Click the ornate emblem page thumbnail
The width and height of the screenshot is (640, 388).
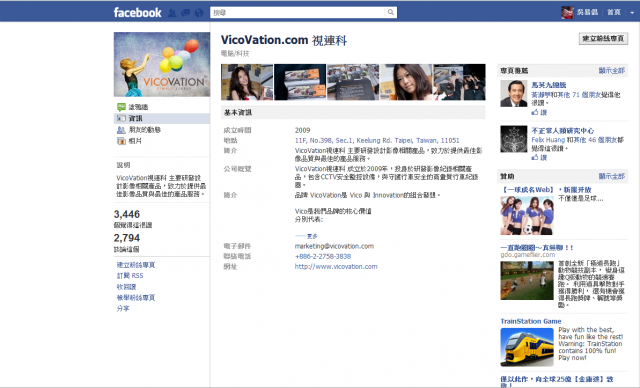pos(513,139)
